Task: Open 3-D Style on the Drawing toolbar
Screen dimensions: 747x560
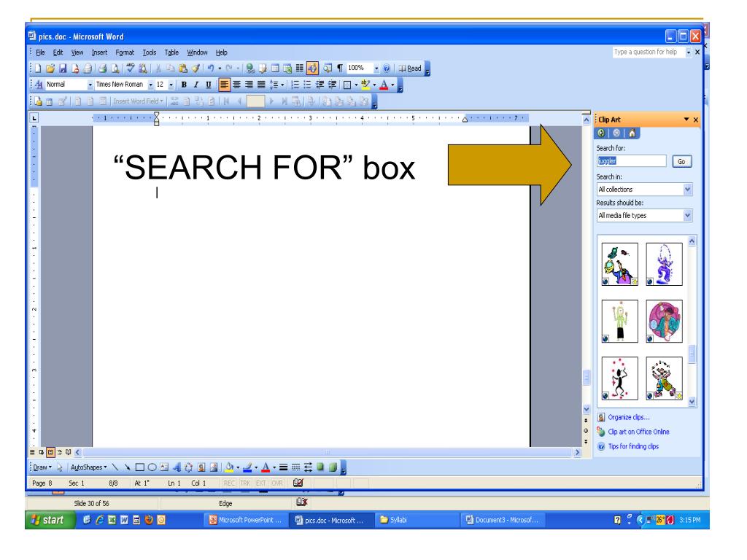Action: [x=333, y=467]
